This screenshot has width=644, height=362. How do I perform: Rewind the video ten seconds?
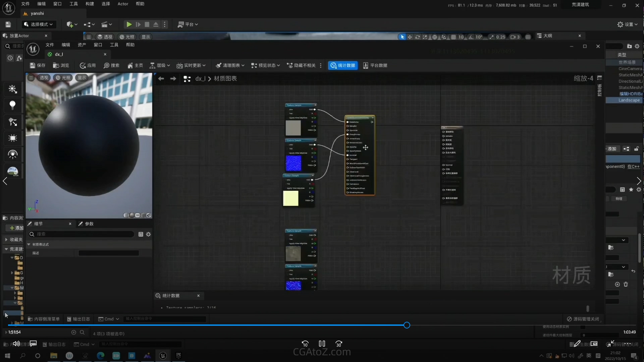(305, 344)
